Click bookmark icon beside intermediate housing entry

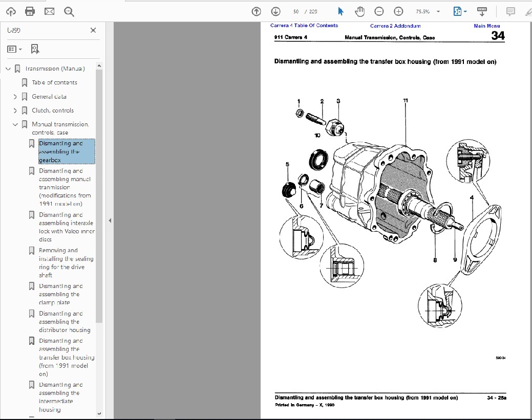[x=32, y=385]
